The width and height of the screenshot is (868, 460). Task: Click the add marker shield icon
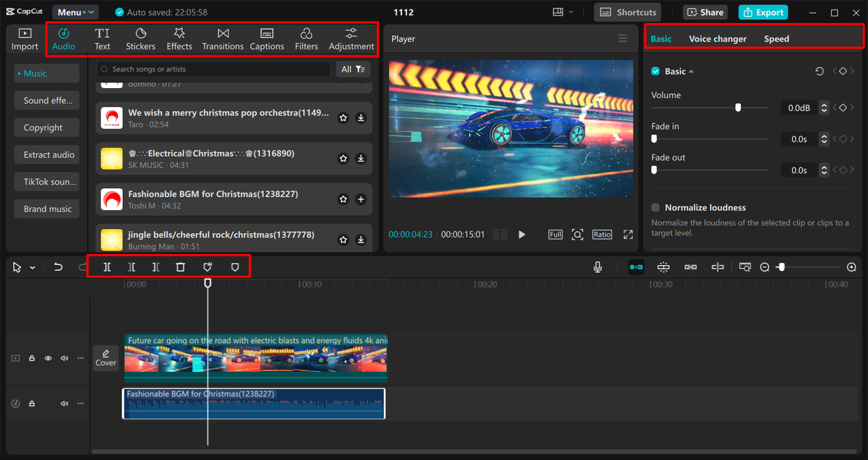click(x=208, y=267)
